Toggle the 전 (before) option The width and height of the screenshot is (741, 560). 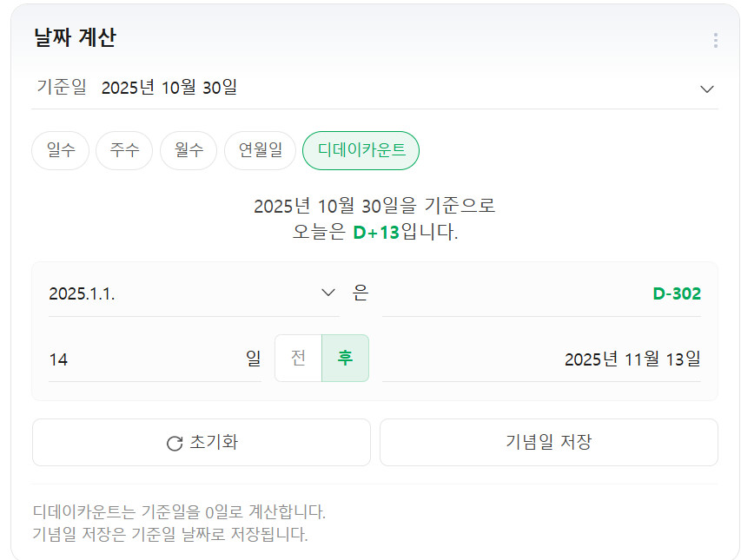point(298,358)
